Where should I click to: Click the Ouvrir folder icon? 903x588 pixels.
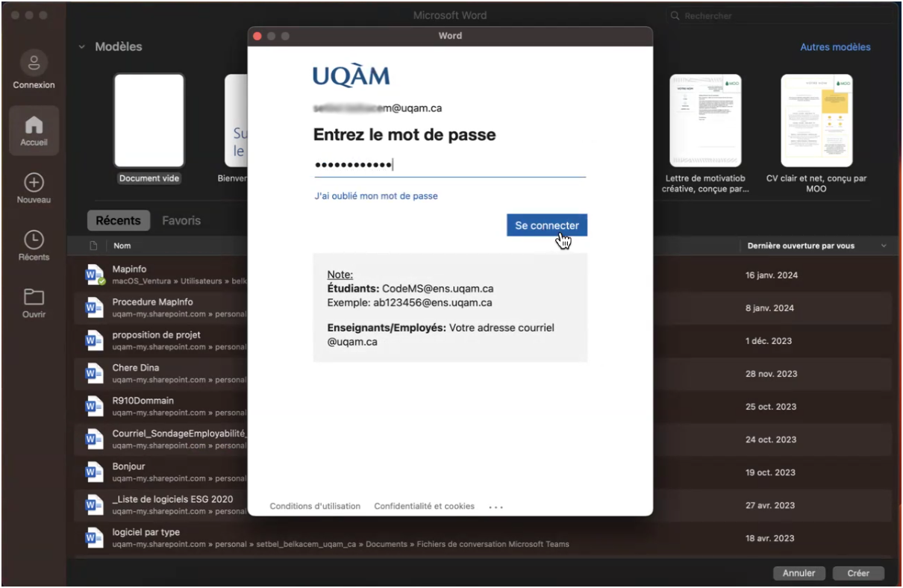coord(34,297)
